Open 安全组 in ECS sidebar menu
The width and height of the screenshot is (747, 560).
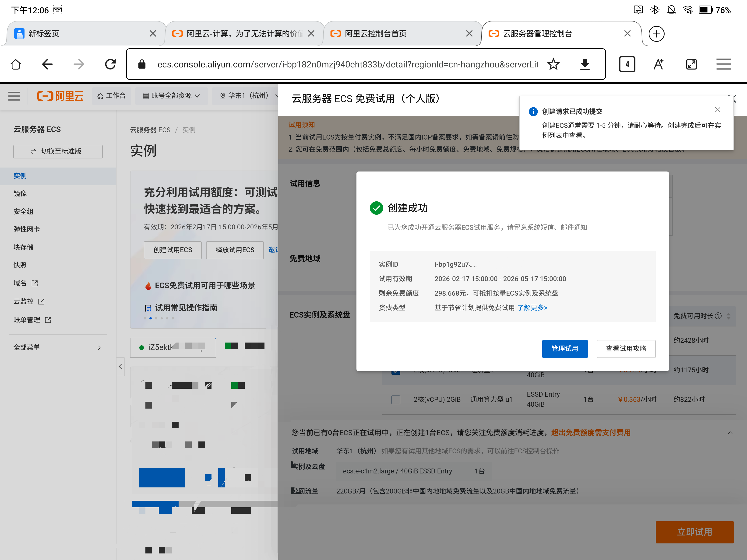[23, 212]
